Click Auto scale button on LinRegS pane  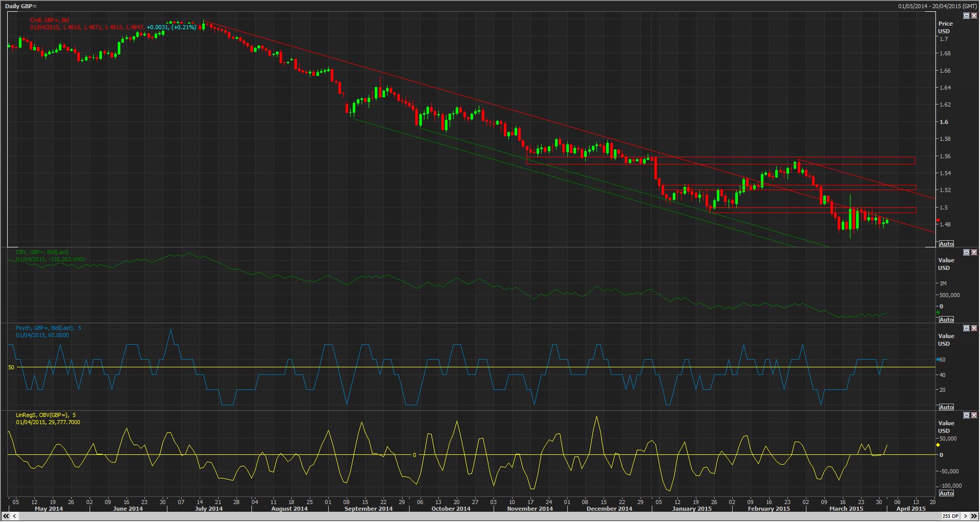point(946,493)
